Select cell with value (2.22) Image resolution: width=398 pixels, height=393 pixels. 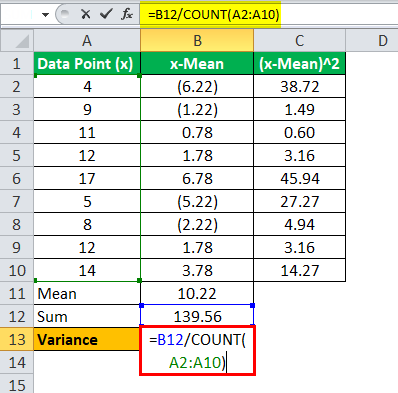(x=197, y=224)
